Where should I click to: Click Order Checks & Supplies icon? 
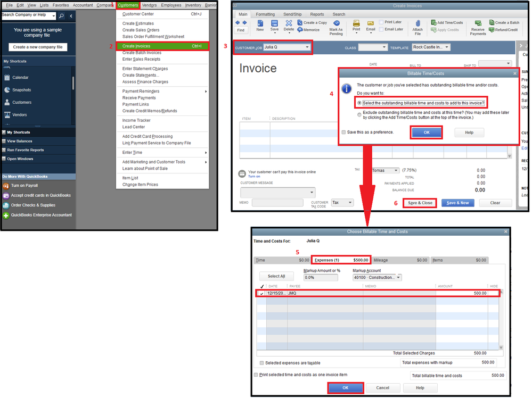[6, 205]
